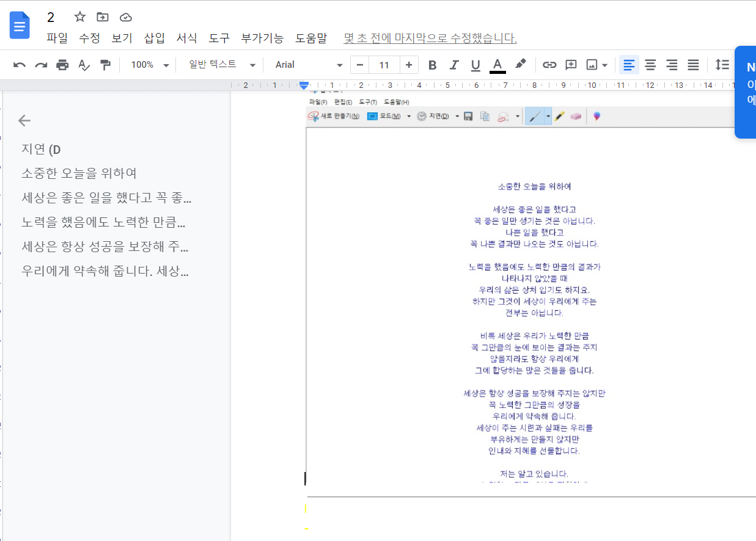The image size is (756, 541).
Task: Click the eraser icon in embedded image
Action: [x=576, y=116]
